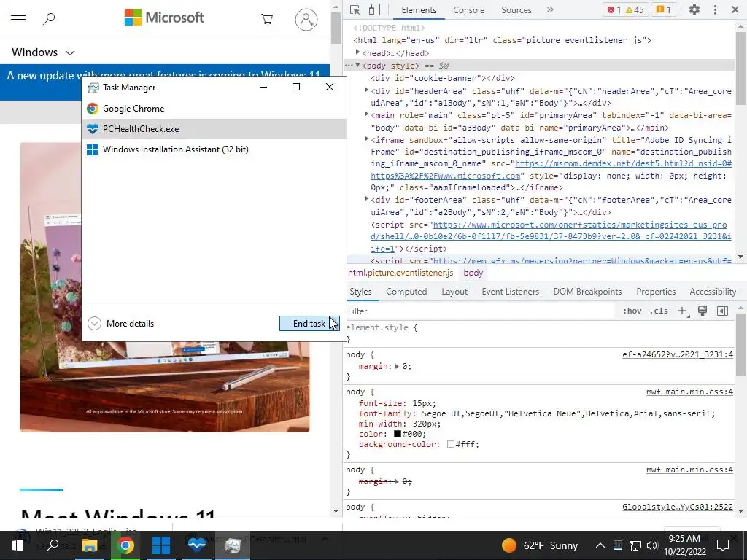Open the shopping cart icon

(x=267, y=19)
